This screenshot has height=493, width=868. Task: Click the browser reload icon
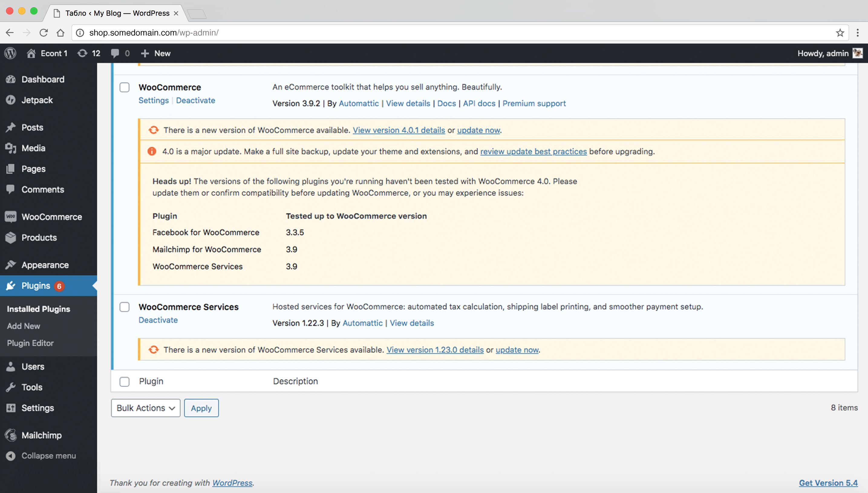(x=44, y=33)
